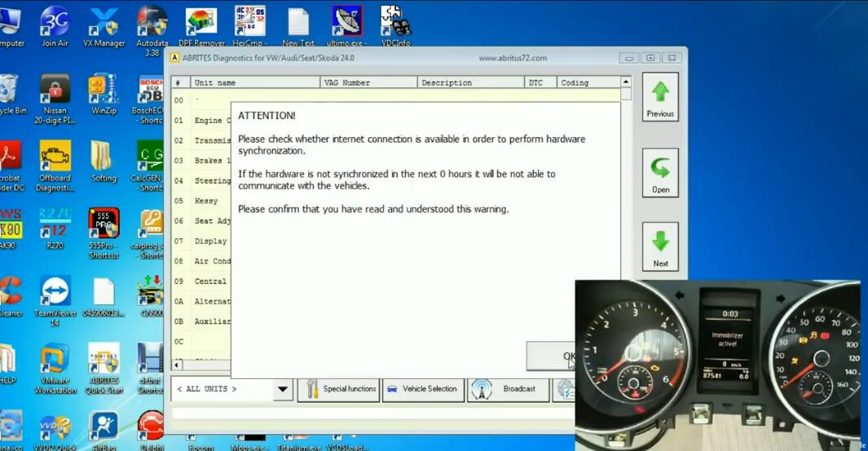
Task: Click the Description column header
Action: coord(470,82)
